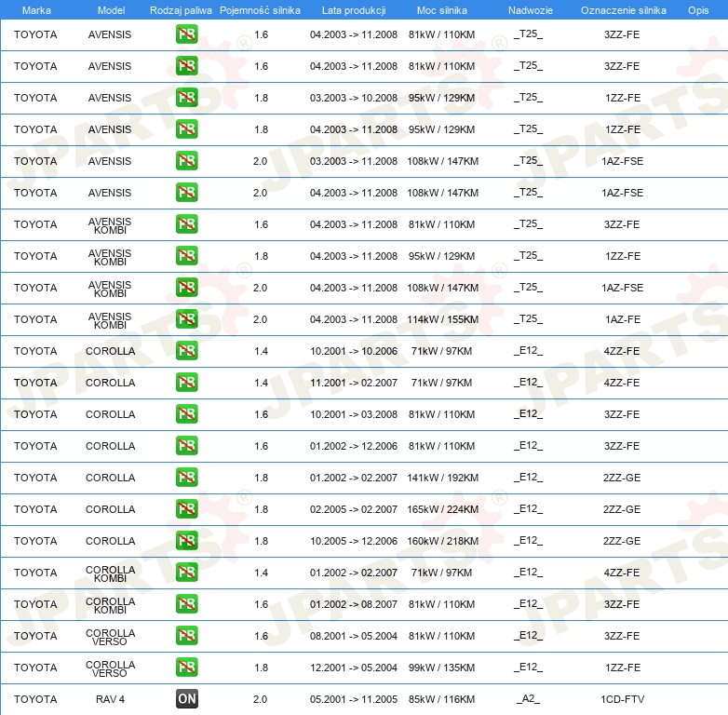This screenshot has width=728, height=715.
Task: Click production dates 02.2005 -> 02.2007
Action: (x=354, y=509)
